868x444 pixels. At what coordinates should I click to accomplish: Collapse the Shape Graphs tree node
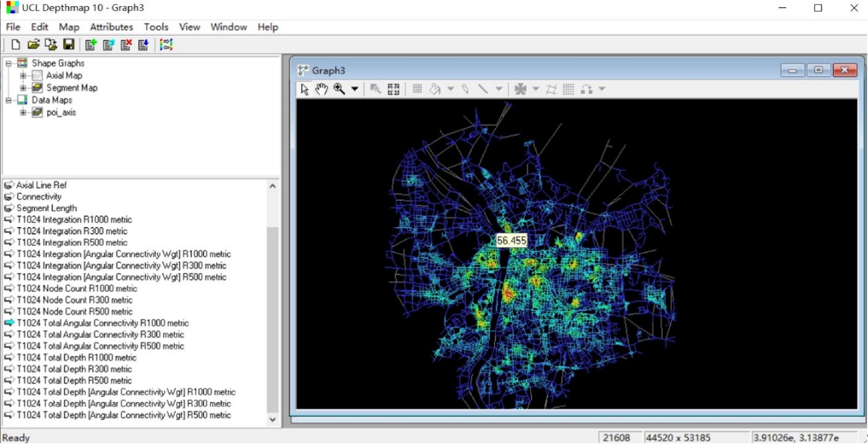click(8, 63)
